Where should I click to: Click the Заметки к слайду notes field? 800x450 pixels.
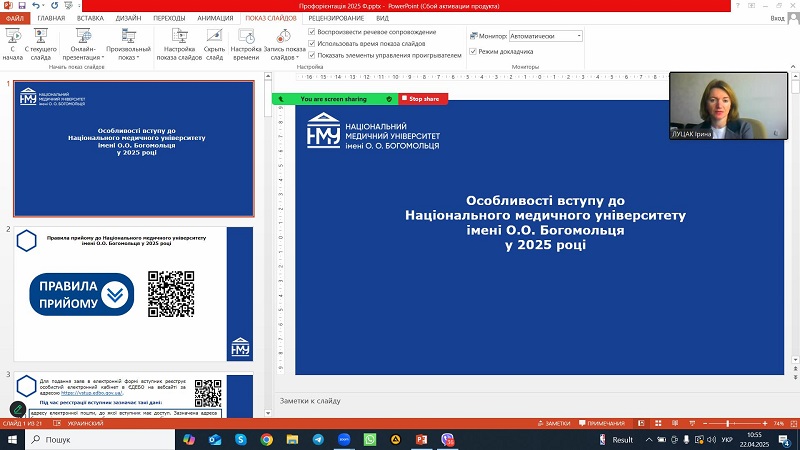click(533, 401)
